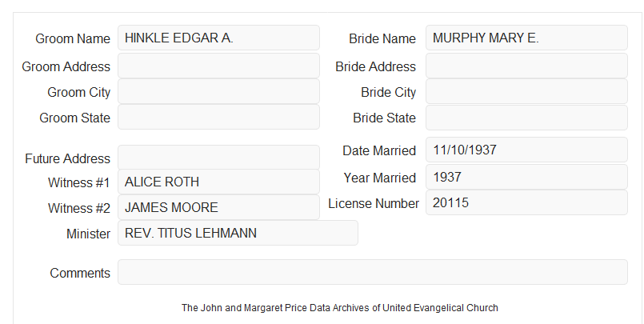Focus the Comments text field
Screen dimensions: 644x324
pyautogui.click(x=373, y=272)
